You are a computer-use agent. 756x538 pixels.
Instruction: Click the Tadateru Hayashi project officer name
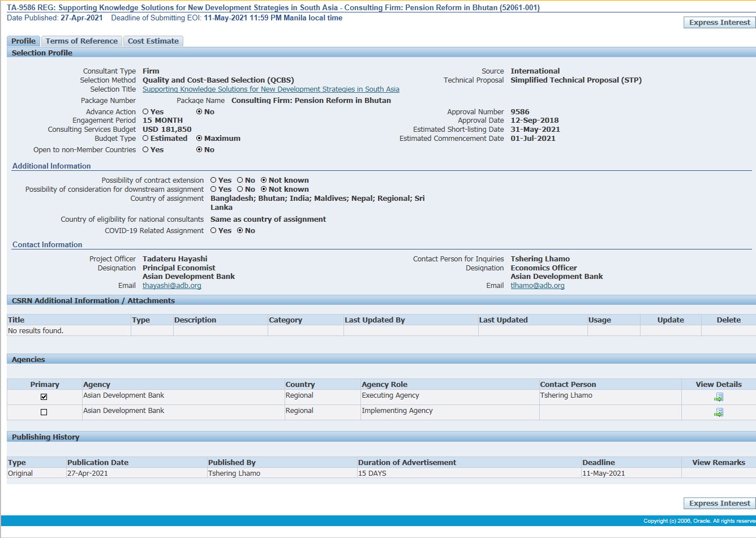[x=175, y=259]
